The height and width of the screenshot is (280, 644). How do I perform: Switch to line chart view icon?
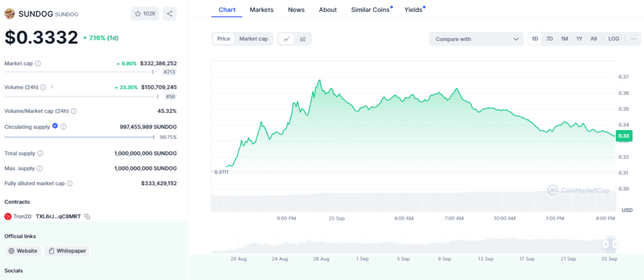pos(286,39)
